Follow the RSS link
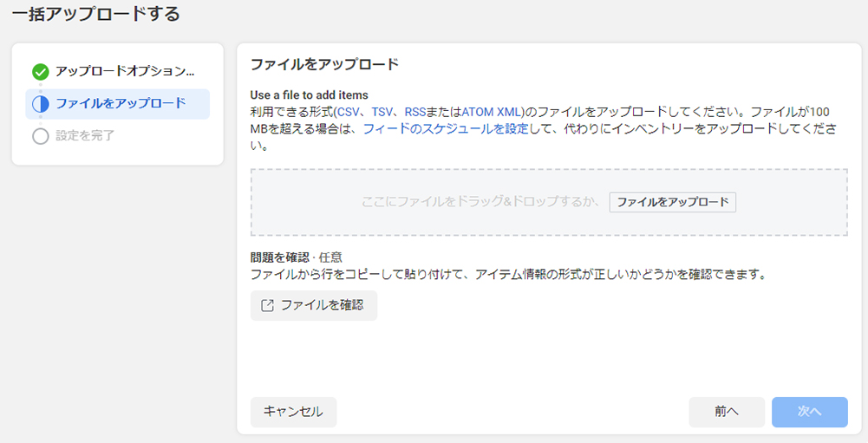The height and width of the screenshot is (443, 868). point(415,112)
